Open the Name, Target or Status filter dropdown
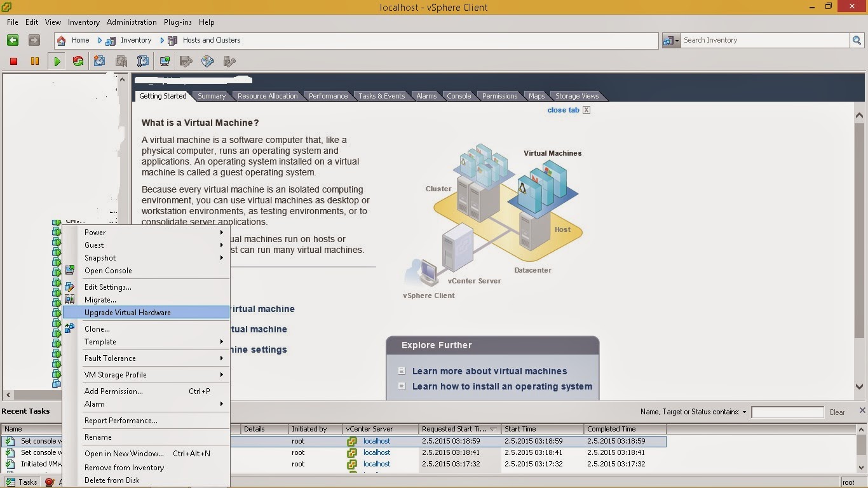Viewport: 868px width, 488px height. pos(744,412)
